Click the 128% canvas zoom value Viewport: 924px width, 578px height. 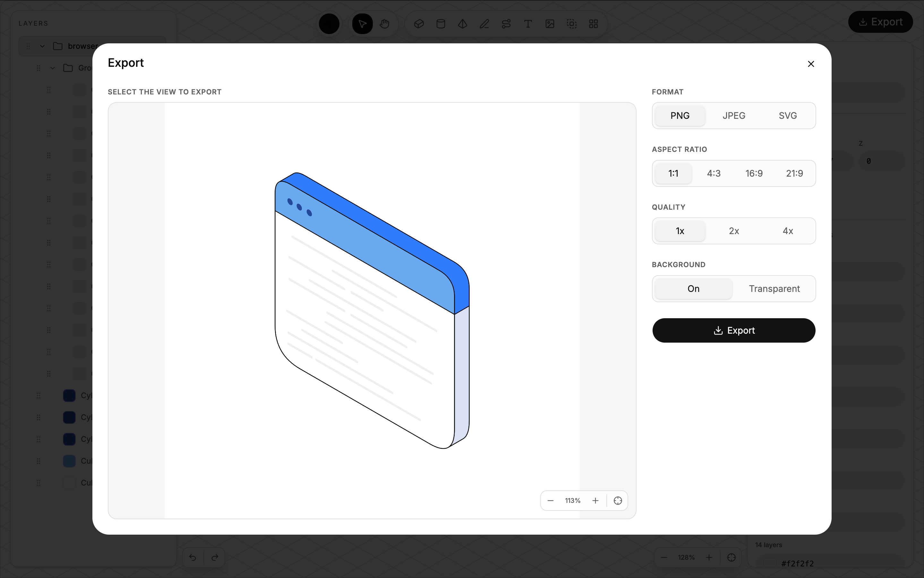(x=686, y=557)
